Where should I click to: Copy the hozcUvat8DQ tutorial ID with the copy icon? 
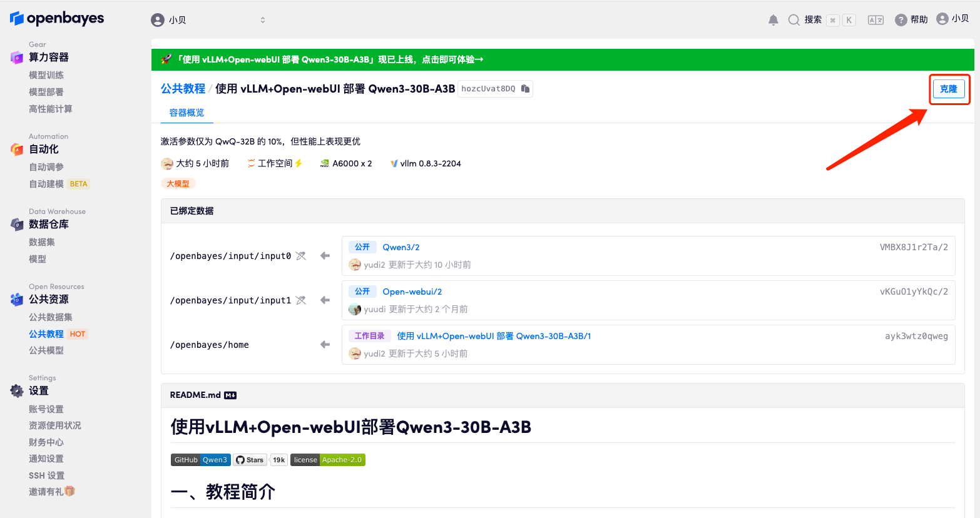pyautogui.click(x=526, y=89)
